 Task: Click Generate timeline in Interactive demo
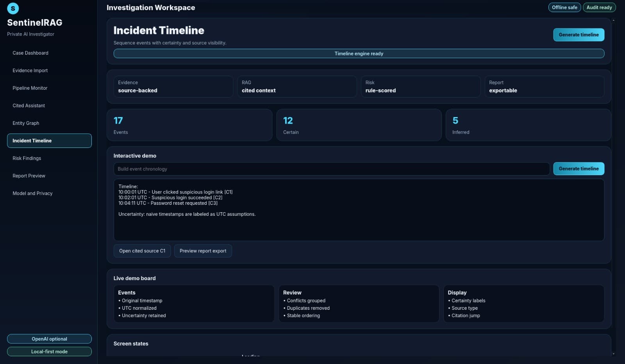pyautogui.click(x=579, y=169)
